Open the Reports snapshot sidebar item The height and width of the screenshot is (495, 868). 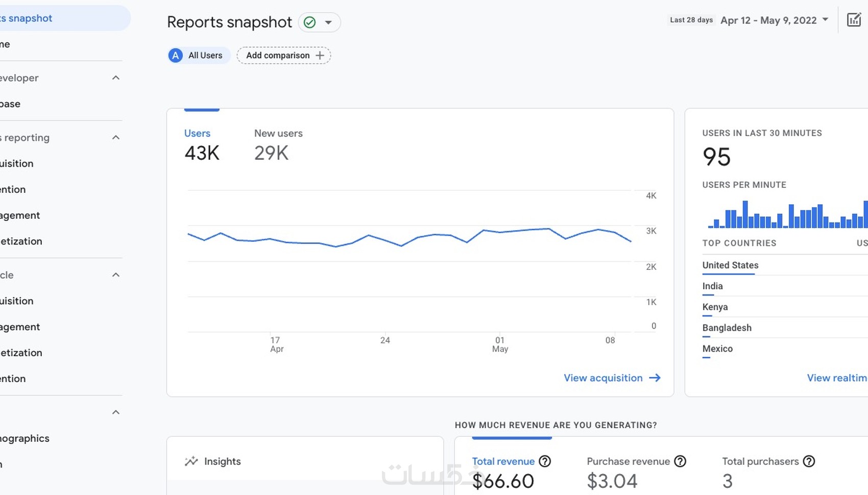tap(31, 18)
